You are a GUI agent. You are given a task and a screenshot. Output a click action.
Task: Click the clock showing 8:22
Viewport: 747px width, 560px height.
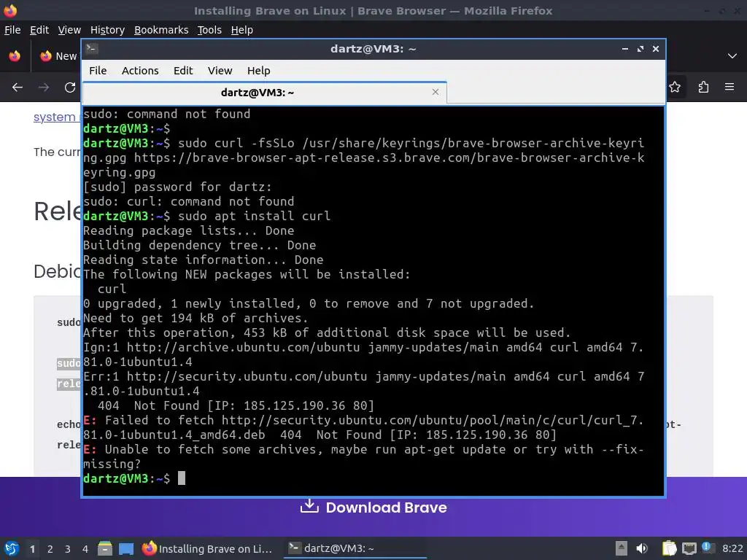[x=732, y=548]
